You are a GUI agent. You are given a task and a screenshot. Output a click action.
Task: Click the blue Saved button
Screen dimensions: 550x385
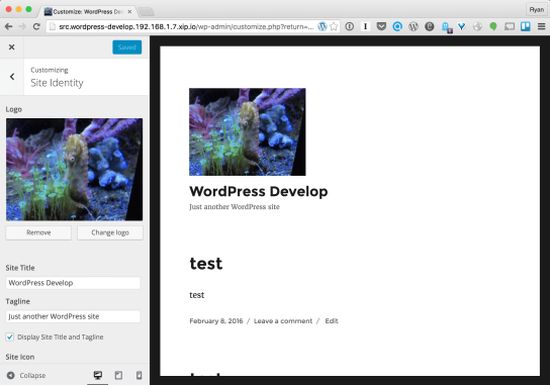click(127, 47)
